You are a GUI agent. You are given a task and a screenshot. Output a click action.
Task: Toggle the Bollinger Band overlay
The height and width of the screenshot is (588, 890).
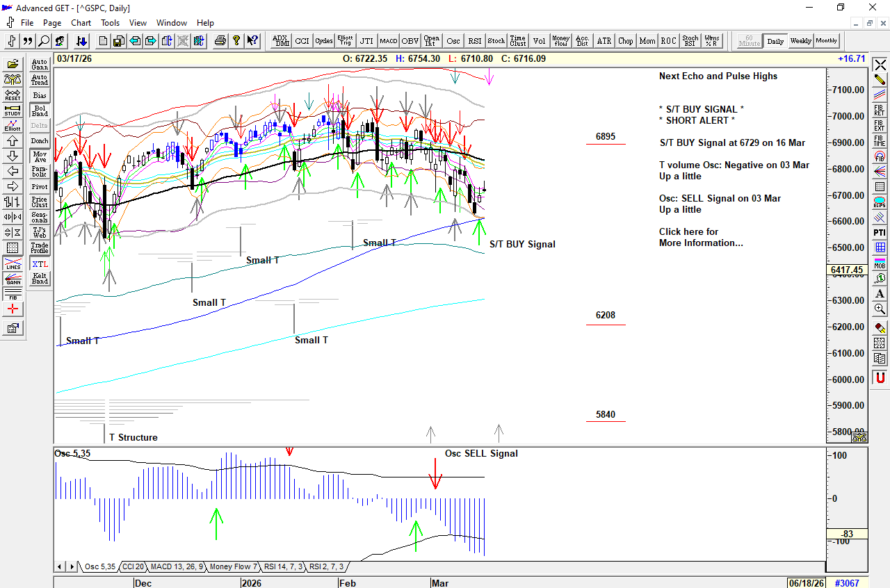click(x=40, y=111)
